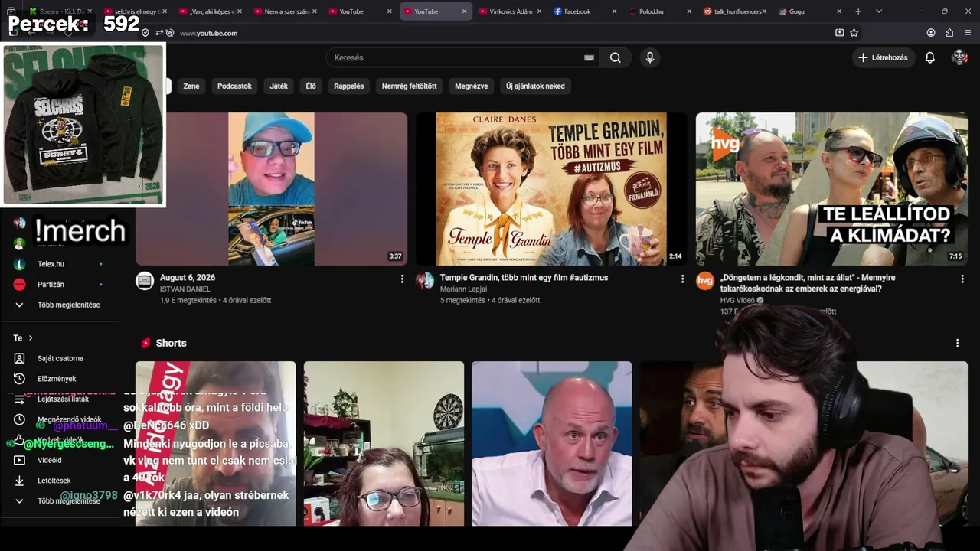This screenshot has width=980, height=551.
Task: Switch to the Polod.hu browser tab
Action: coord(658,11)
